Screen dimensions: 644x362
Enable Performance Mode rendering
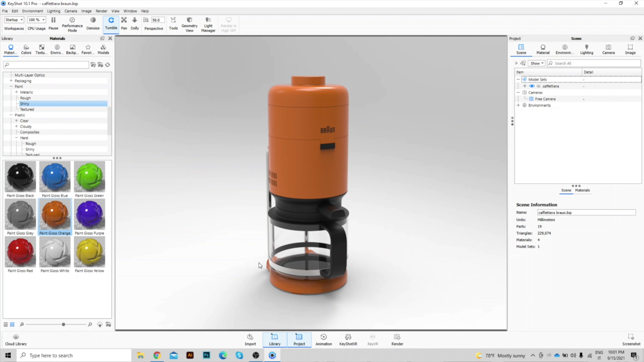tap(72, 23)
